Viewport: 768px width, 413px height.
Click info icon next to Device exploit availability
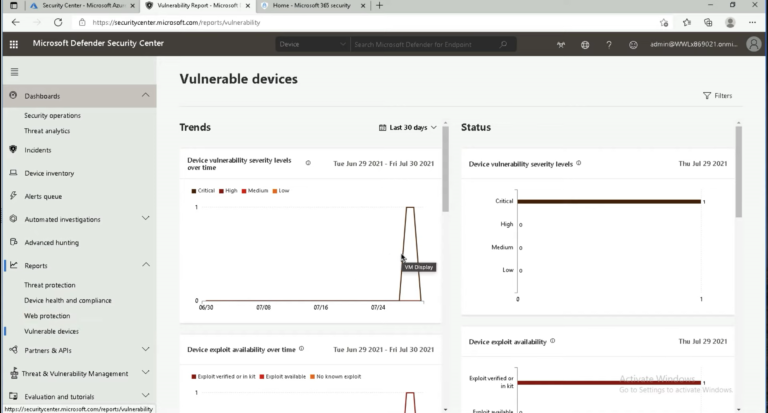point(552,341)
